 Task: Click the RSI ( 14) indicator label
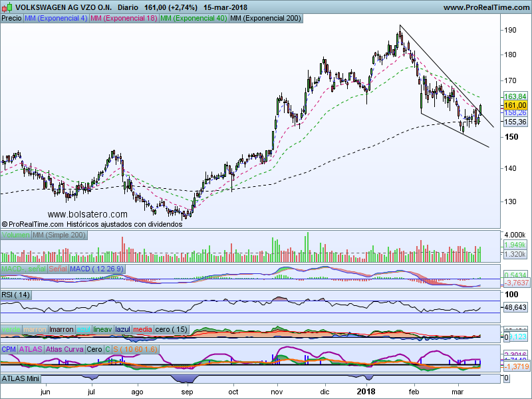pos(16,295)
